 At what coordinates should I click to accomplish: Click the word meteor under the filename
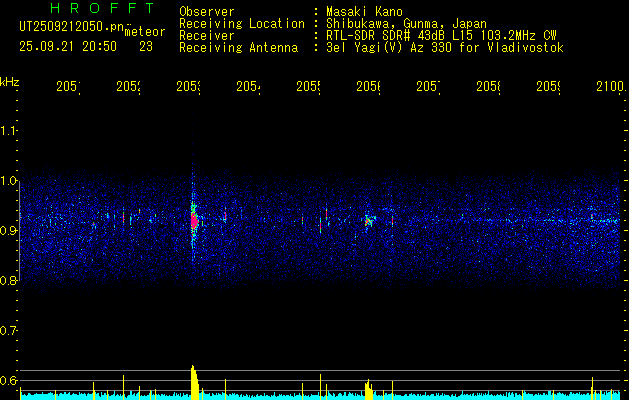(x=145, y=32)
